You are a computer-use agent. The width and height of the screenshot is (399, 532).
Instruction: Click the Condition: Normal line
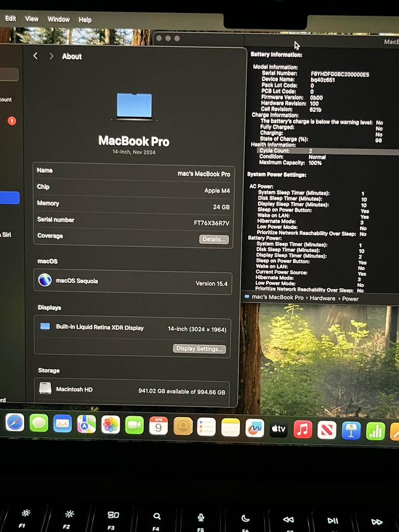[x=293, y=157]
